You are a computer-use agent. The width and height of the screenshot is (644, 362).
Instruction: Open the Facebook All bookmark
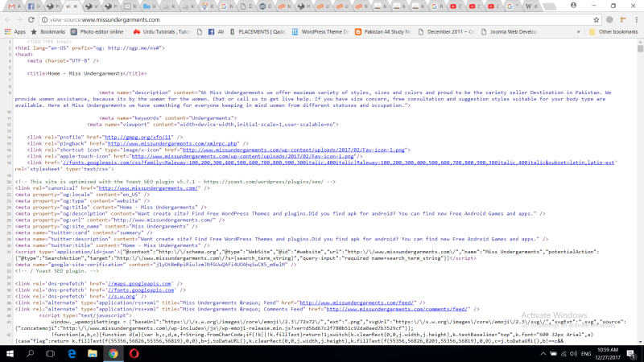click(x=216, y=31)
